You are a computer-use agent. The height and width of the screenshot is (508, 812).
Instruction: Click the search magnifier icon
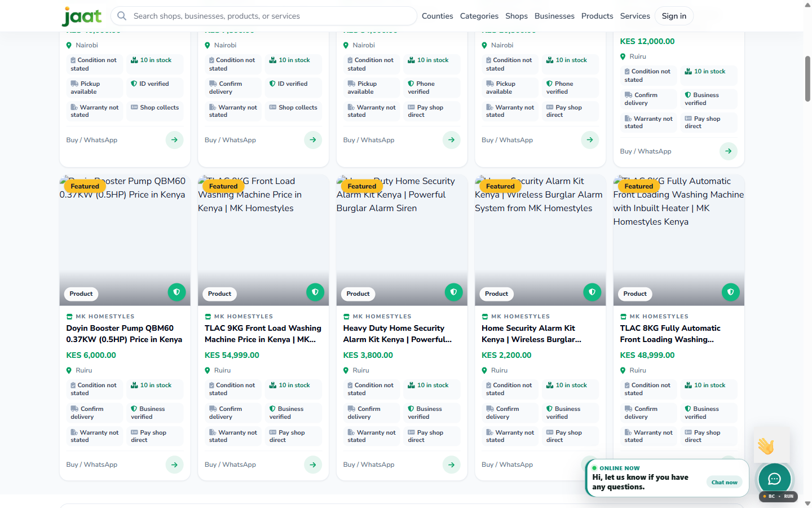tap(122, 16)
